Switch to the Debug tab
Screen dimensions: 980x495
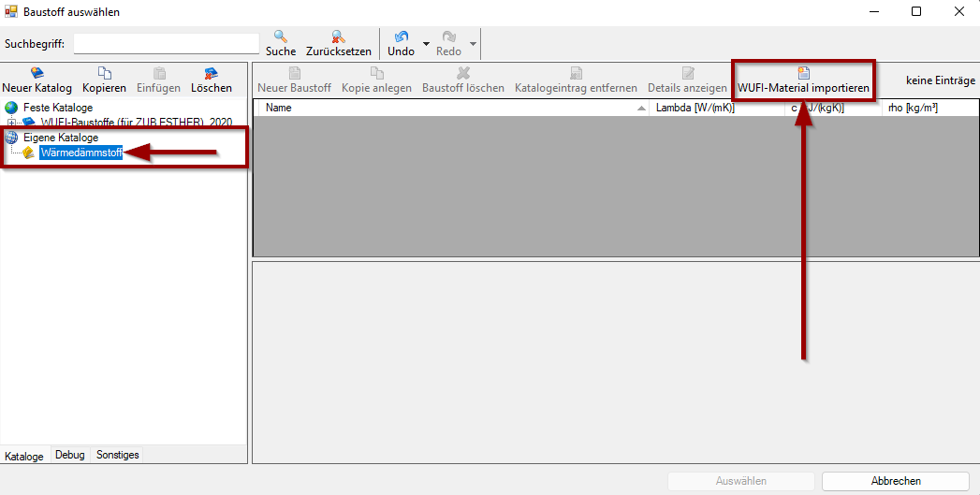point(69,455)
